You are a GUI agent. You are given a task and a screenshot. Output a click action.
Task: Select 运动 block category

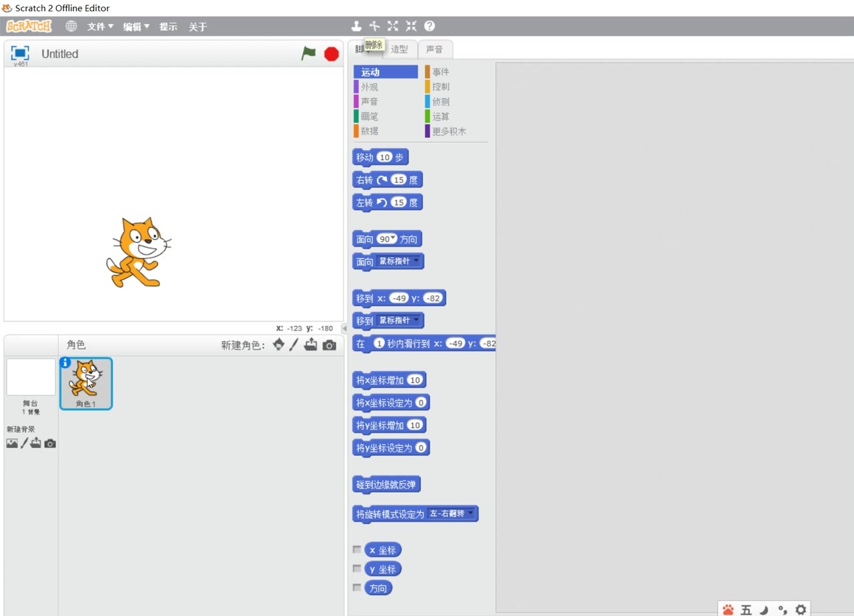(386, 72)
